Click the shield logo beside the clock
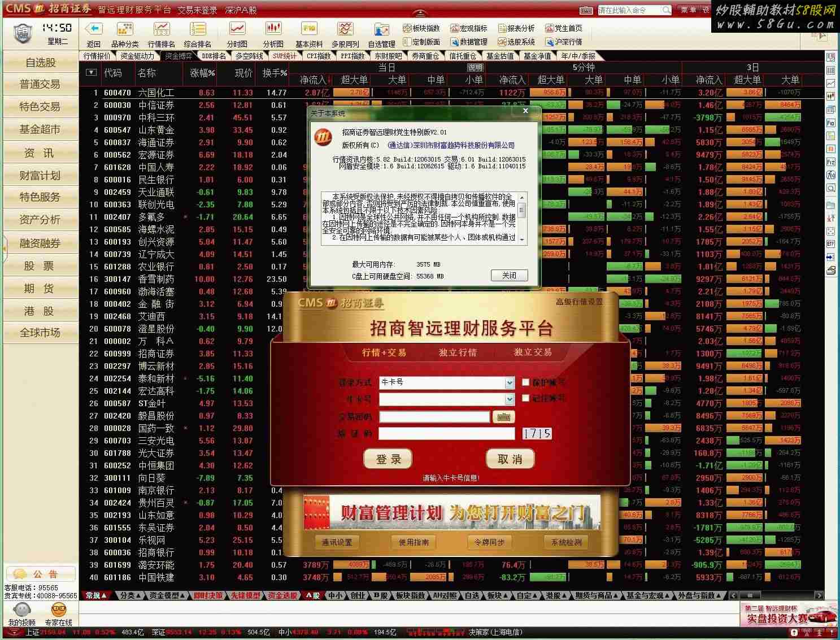Viewport: 840px width, 640px height. 22,33
